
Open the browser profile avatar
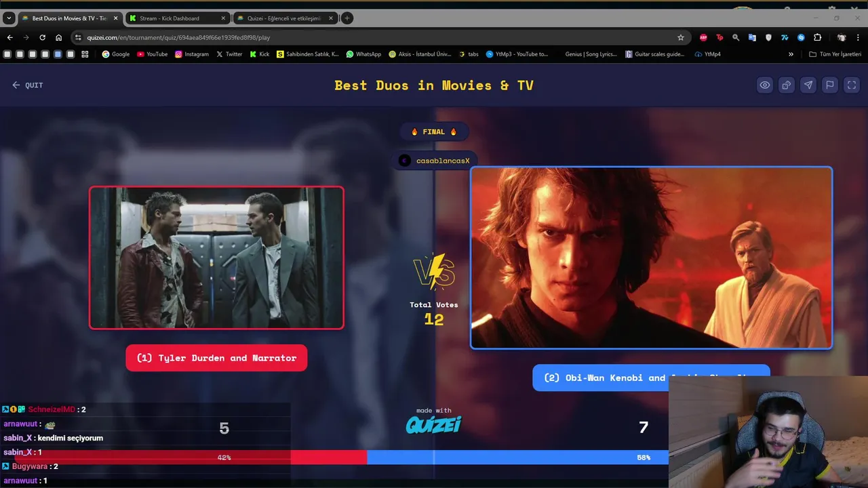(x=842, y=37)
